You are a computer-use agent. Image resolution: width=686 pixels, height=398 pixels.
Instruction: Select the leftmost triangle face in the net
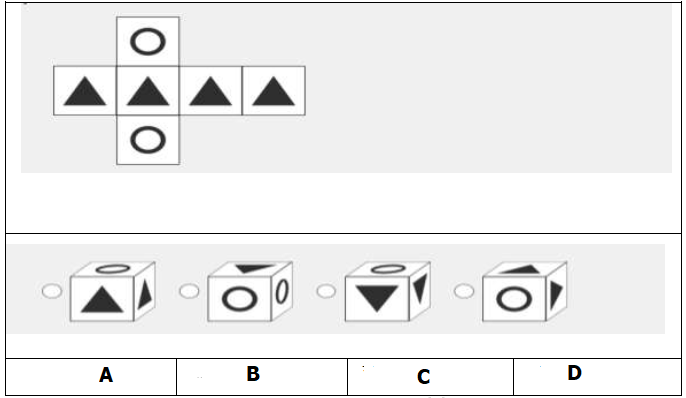(85, 91)
